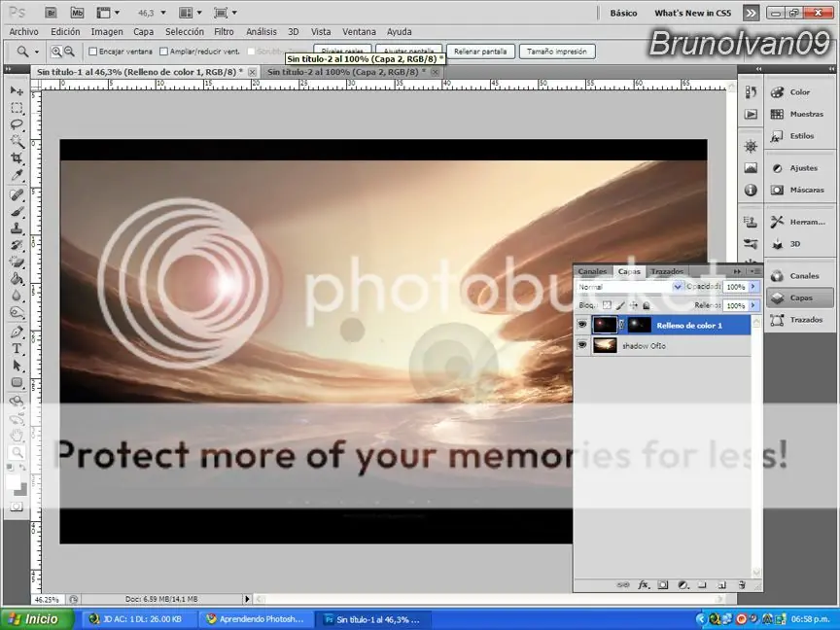Hide the shadow Ofio layer

[581, 345]
